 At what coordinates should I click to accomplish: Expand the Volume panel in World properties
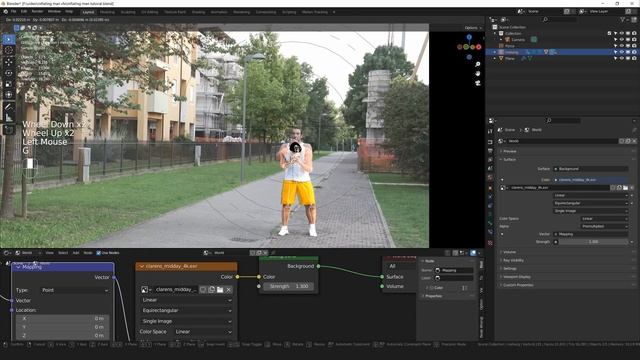click(x=509, y=252)
